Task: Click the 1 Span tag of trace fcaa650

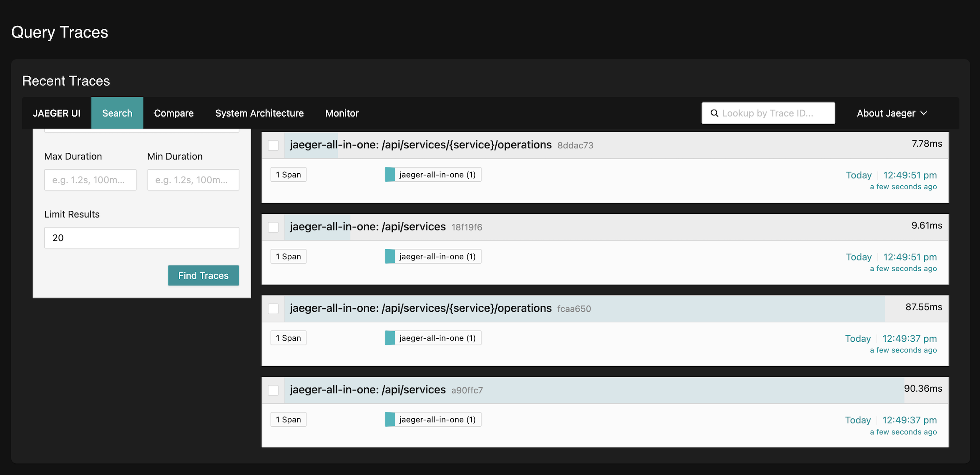Action: 289,338
